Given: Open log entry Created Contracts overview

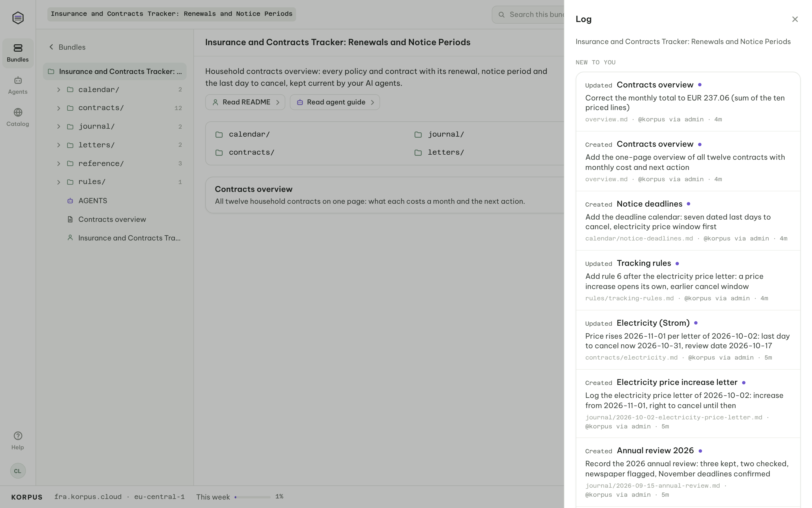Looking at the screenshot, I should click(688, 161).
